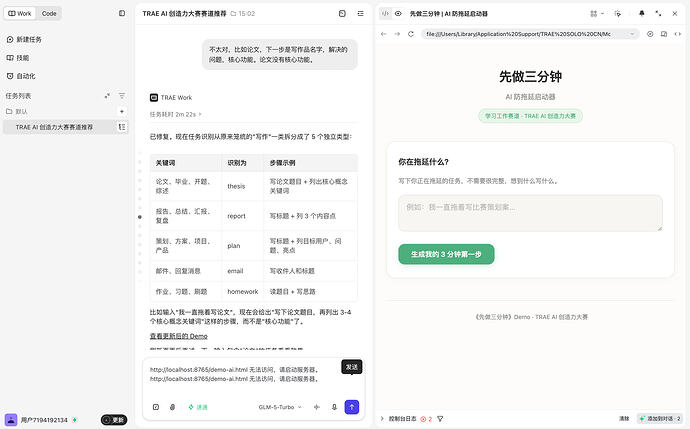Image resolution: width=690 pixels, height=429 pixels.
Task: Attach a file with the paperclip icon
Action: coord(172,407)
